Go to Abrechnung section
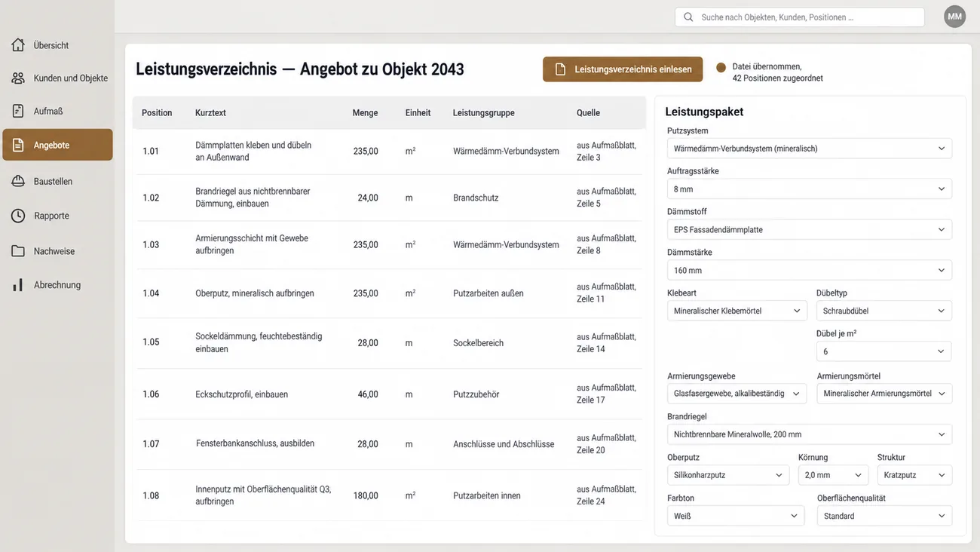 coord(57,285)
